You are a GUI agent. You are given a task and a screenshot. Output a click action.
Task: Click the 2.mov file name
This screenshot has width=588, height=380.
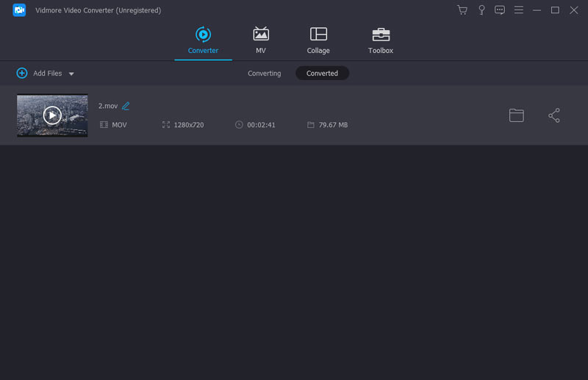point(108,106)
